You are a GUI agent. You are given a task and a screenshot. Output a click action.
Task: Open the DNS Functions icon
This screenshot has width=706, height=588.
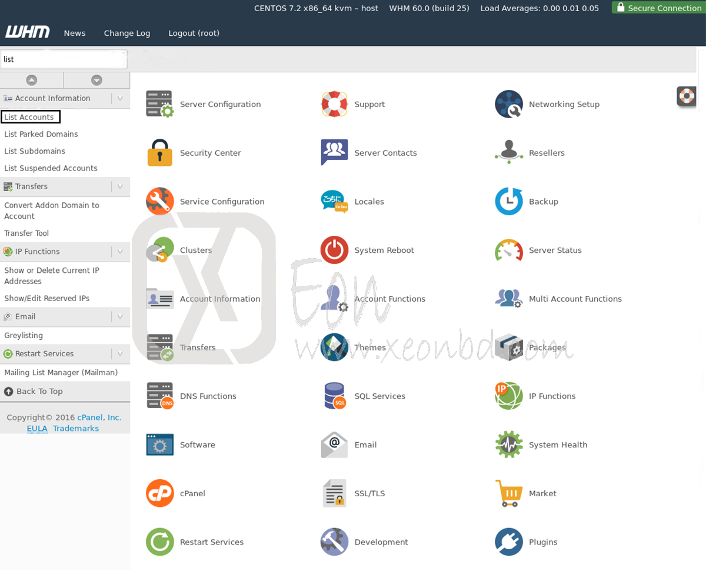159,396
